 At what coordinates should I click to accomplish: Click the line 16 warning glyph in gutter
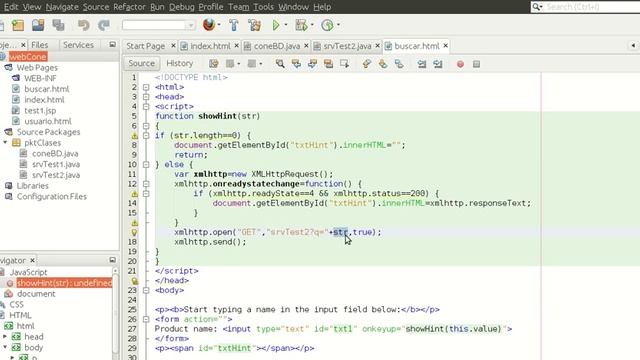[x=135, y=223]
